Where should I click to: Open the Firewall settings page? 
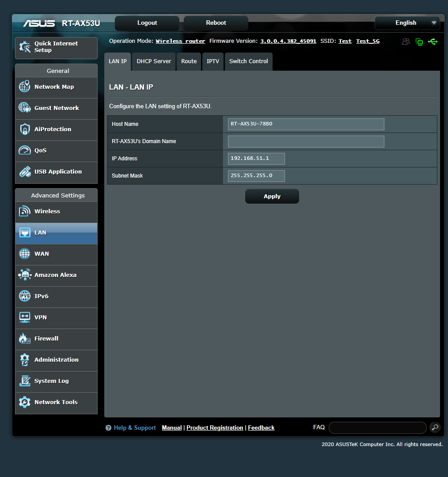(x=56, y=339)
